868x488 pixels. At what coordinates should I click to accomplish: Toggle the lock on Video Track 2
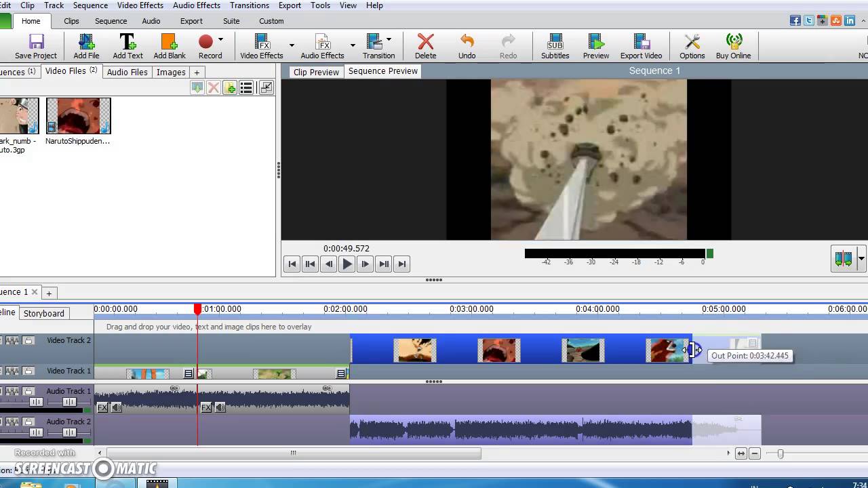[28, 340]
